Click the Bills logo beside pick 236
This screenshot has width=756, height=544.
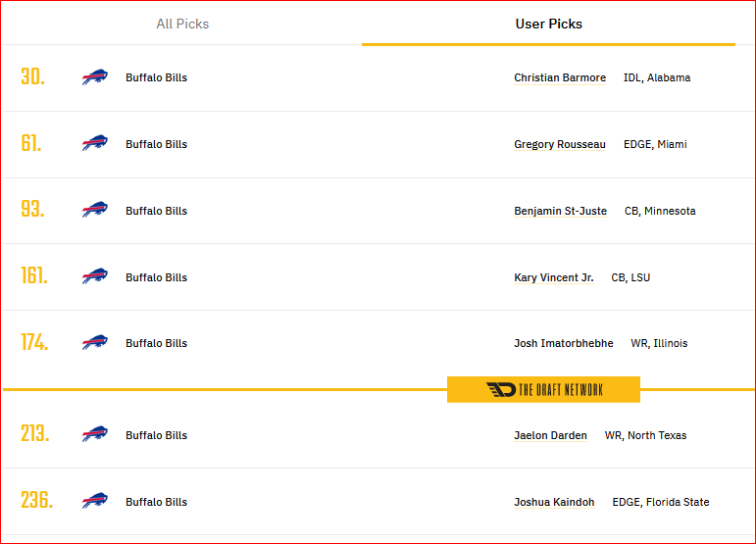(x=95, y=501)
